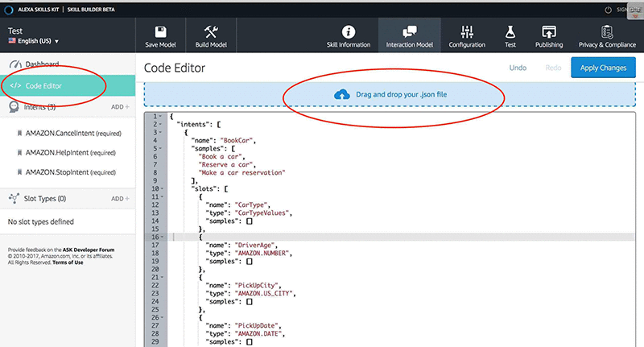Image resolution: width=644 pixels, height=347 pixels.
Task: Click the Code Editor brackets icon
Action: coord(15,85)
